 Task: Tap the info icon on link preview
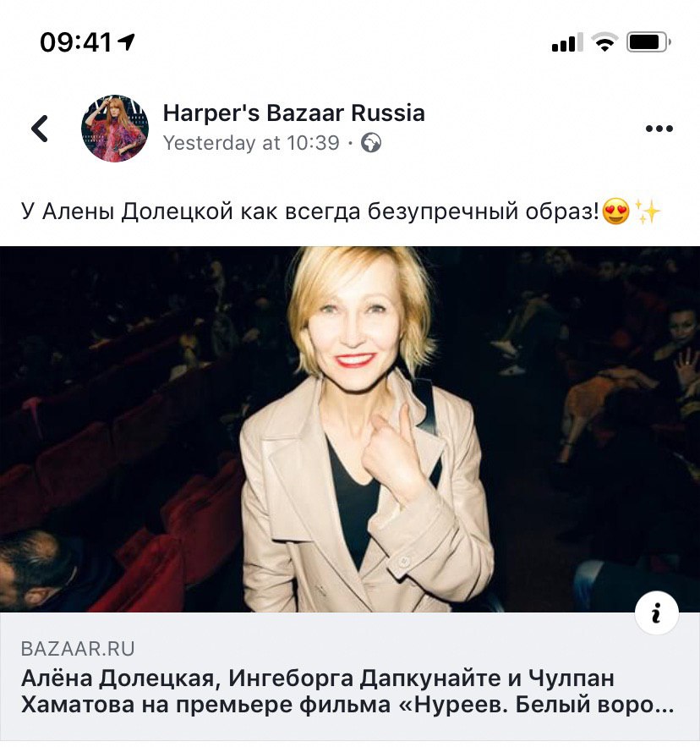657,613
